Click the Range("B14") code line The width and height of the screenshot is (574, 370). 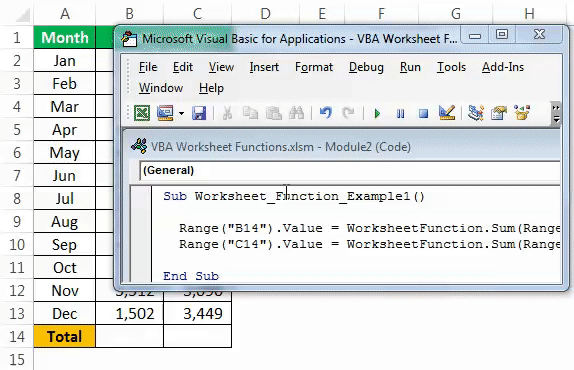pyautogui.click(x=369, y=228)
